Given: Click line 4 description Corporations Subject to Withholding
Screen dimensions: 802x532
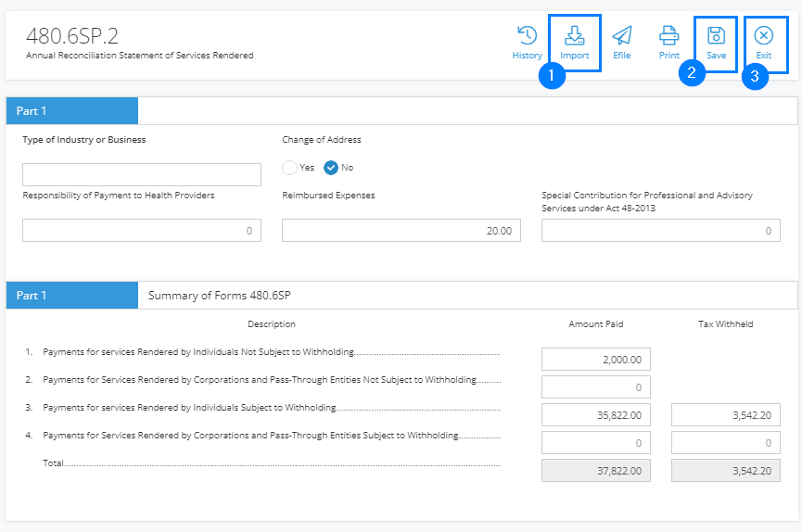Looking at the screenshot, I should point(250,436).
